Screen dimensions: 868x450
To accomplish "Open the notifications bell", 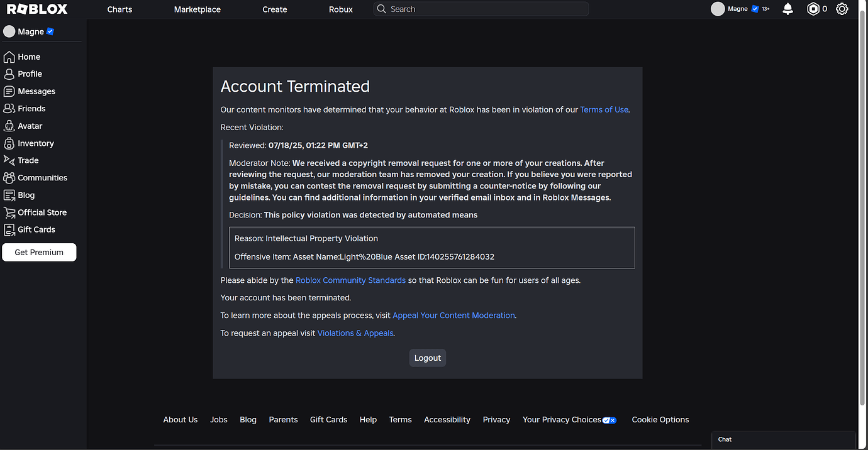I will (787, 9).
